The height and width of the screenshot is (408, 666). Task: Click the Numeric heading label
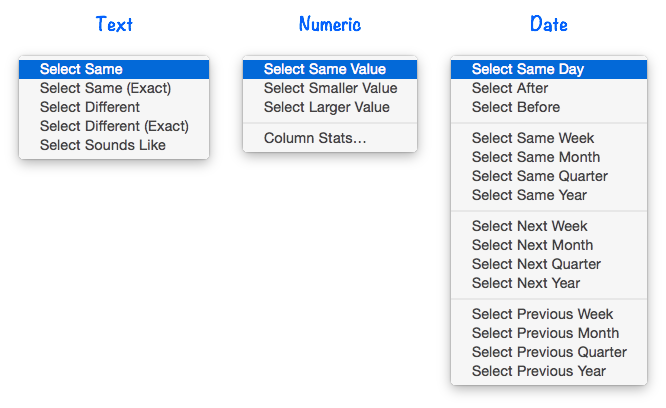(330, 24)
